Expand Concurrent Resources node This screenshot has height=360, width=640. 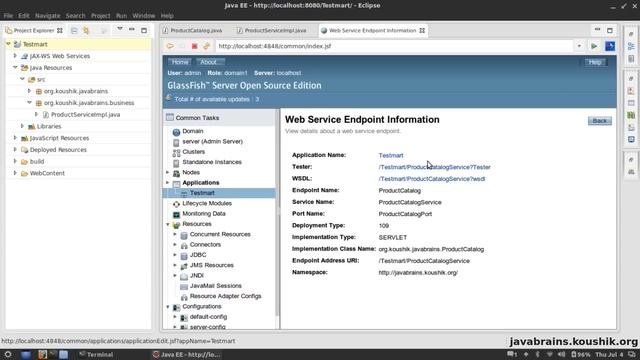(x=175, y=234)
